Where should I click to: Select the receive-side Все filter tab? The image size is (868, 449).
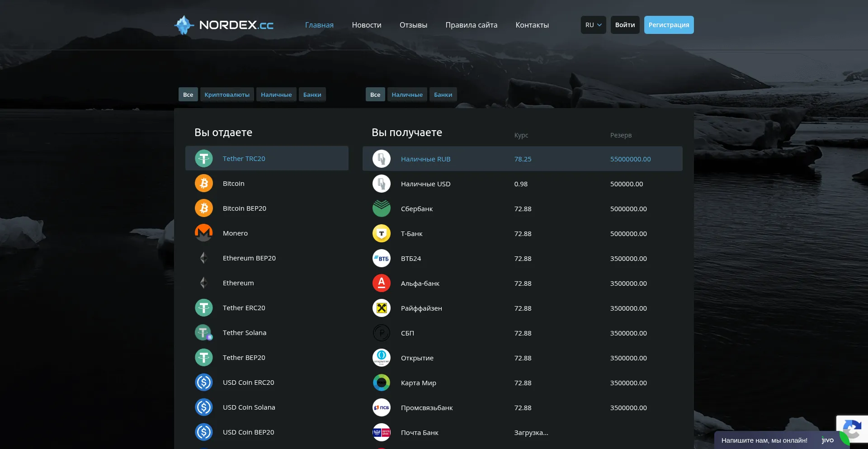(375, 95)
